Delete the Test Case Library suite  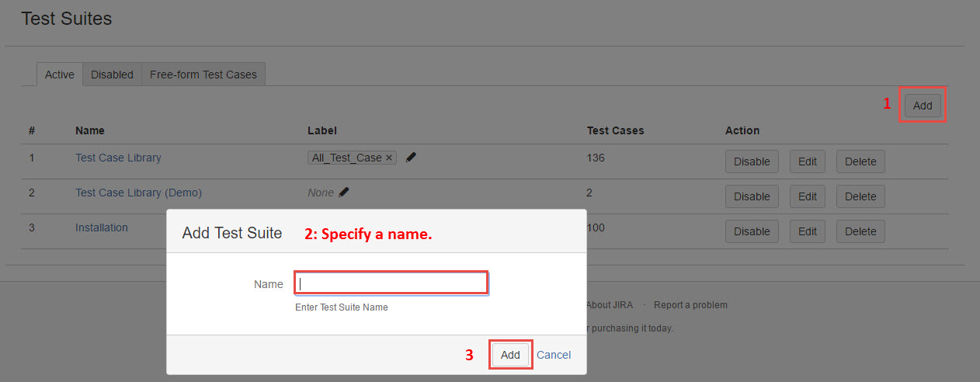pyautogui.click(x=860, y=161)
